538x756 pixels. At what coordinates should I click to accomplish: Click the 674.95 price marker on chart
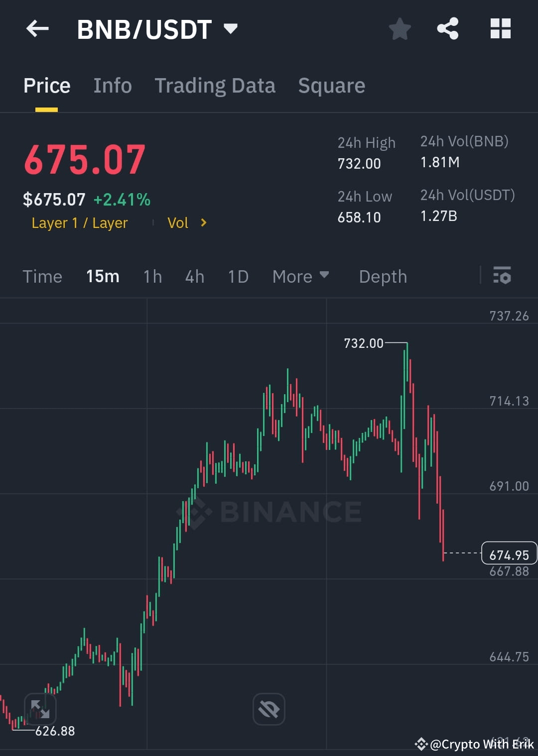[x=509, y=553]
